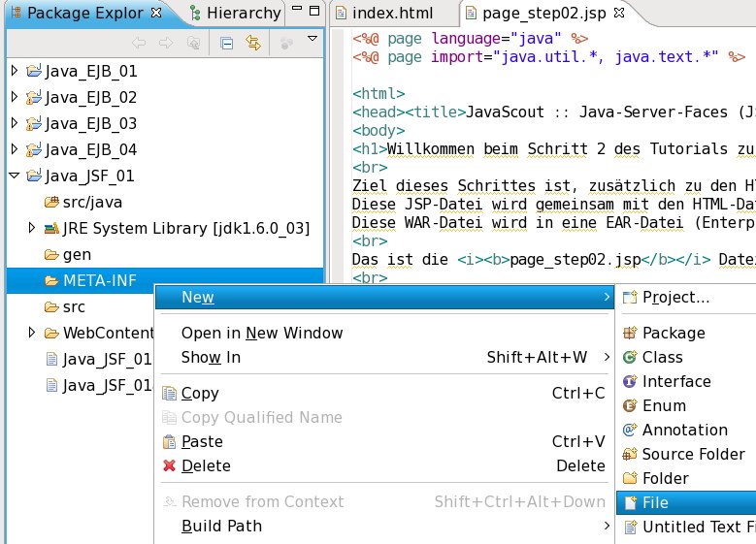Switch to the Hierarchy tab

(x=237, y=14)
